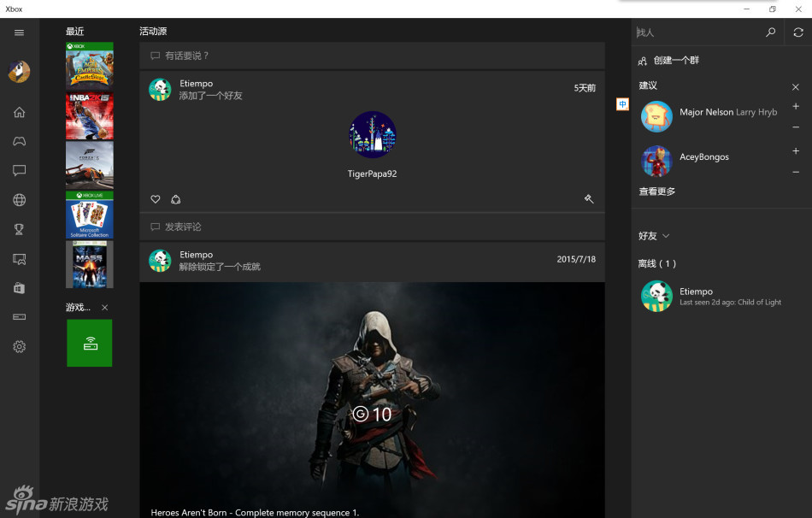Remove AceyBongos from suggestions
812x518 pixels.
[796, 172]
